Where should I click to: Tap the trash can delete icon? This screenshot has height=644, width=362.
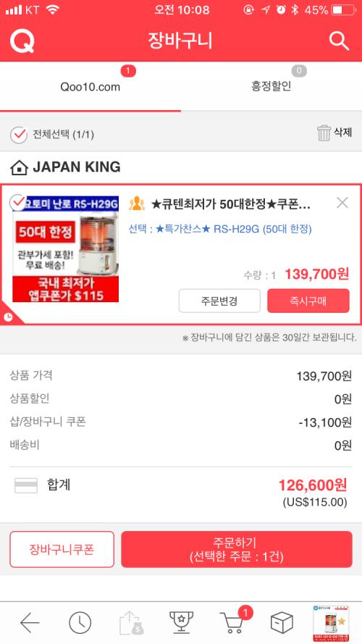(x=324, y=133)
